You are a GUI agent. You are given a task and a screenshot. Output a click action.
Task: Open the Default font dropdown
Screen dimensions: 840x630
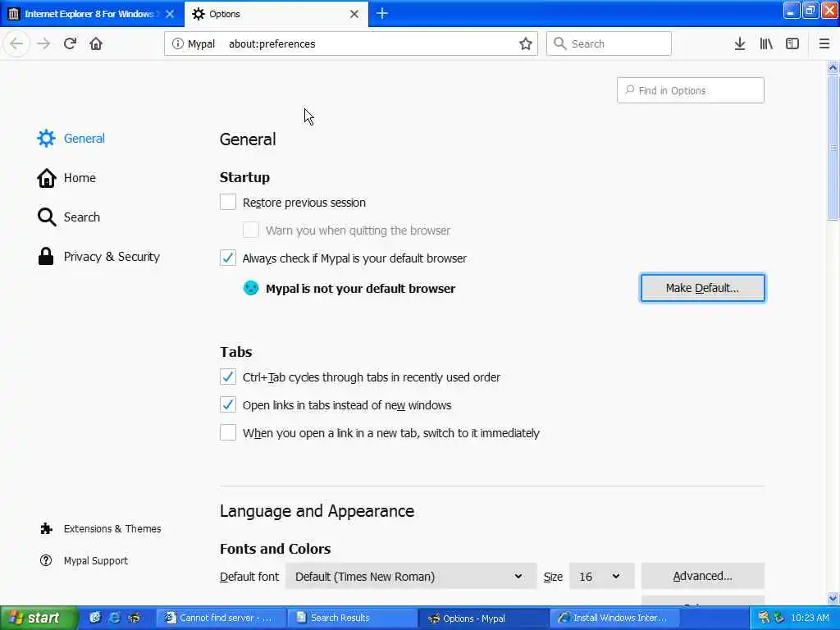tap(411, 577)
